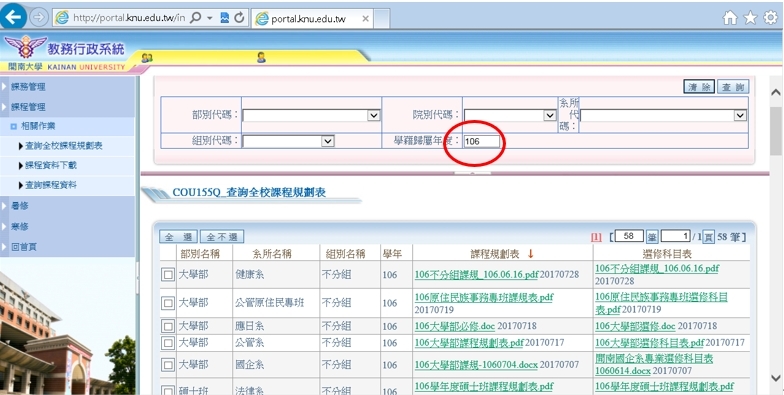Open a new blank browser tab
This screenshot has height=395, width=784.
tap(382, 18)
